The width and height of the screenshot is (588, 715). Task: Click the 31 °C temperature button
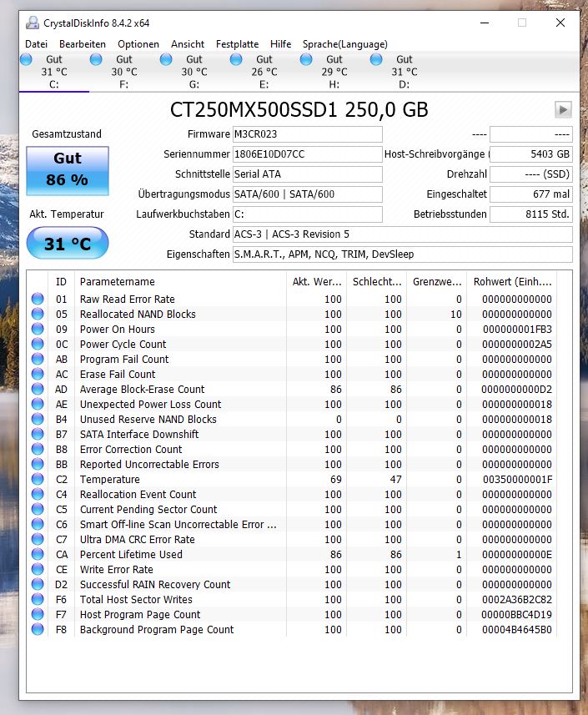coord(68,243)
